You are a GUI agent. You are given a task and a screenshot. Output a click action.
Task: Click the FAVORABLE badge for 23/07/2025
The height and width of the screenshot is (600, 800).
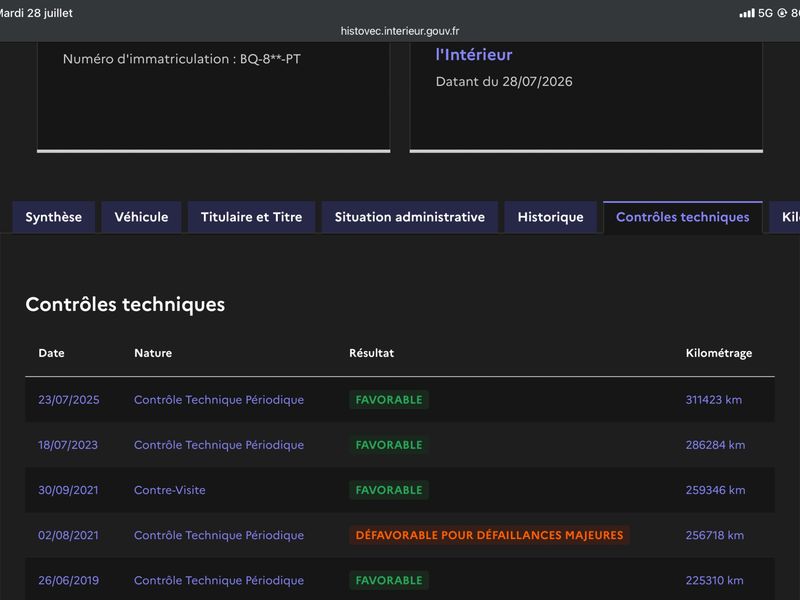389,400
